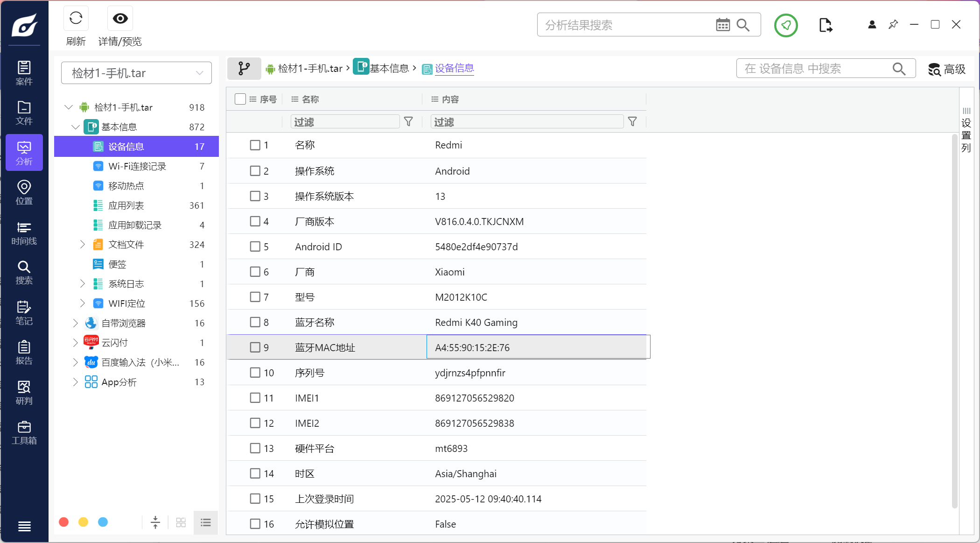Click the 高级 advanced search button

946,69
